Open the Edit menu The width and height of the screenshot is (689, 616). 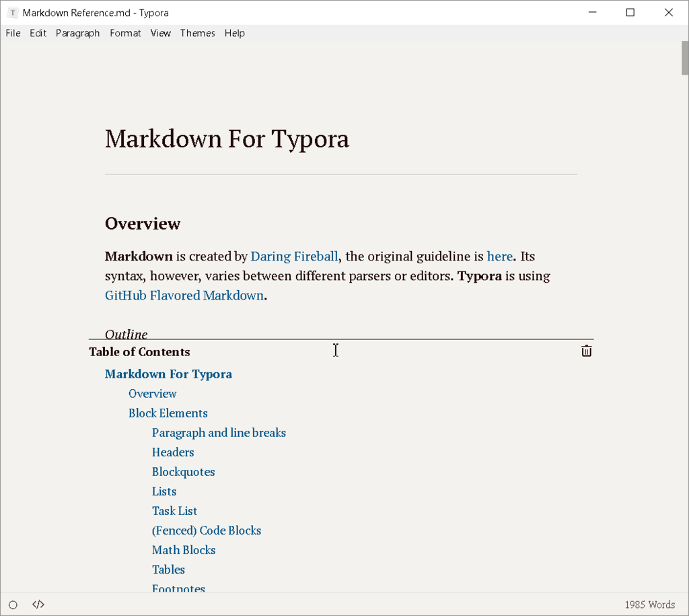click(38, 33)
